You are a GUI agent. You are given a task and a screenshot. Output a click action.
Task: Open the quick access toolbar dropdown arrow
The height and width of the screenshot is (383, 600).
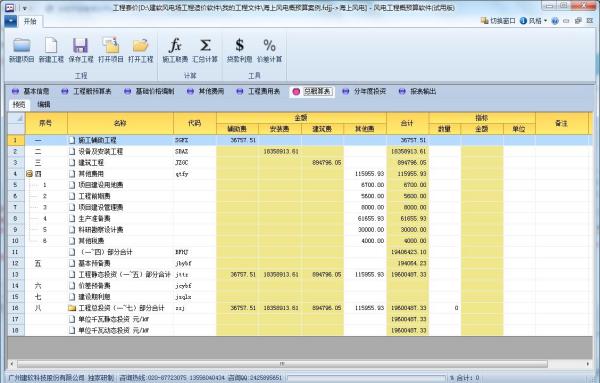pyautogui.click(x=24, y=8)
